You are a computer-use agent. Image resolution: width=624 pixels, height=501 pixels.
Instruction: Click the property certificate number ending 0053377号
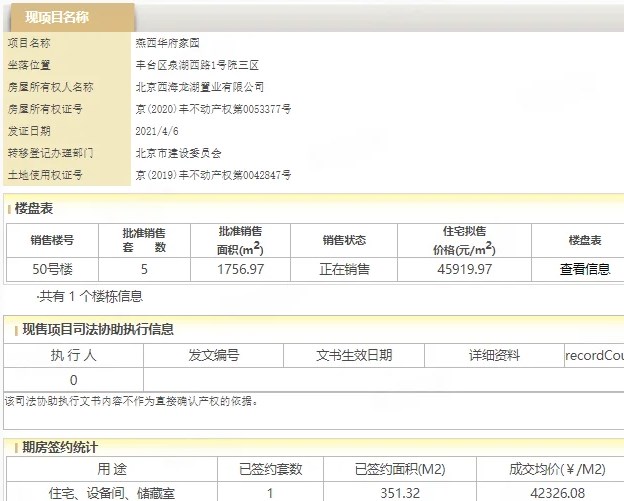[213, 109]
